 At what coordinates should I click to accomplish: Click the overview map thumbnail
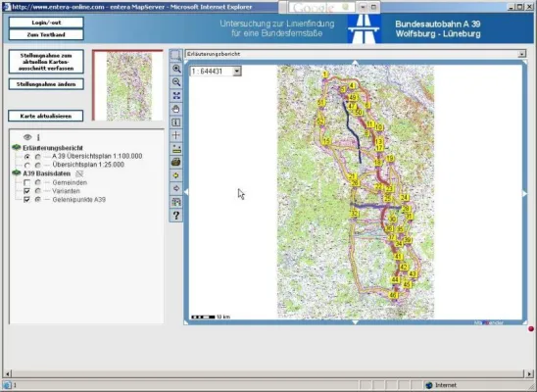[x=127, y=85]
